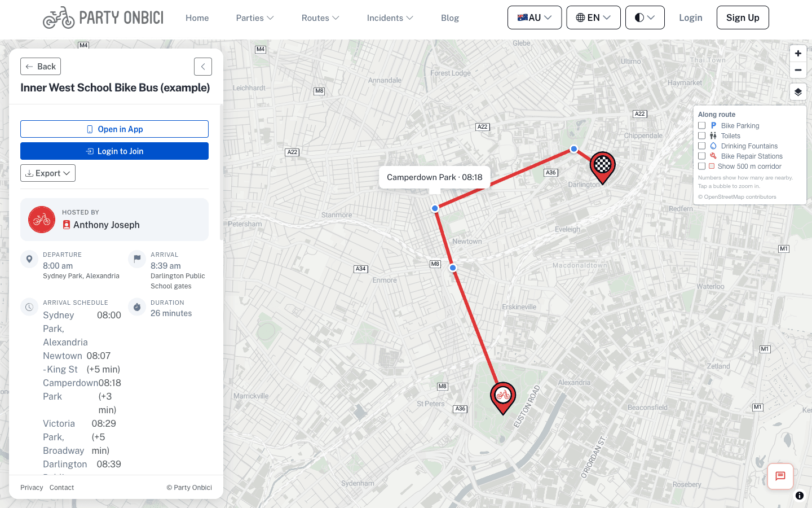Click the Newtown waypoint dot on route
812x508 pixels.
click(453, 268)
